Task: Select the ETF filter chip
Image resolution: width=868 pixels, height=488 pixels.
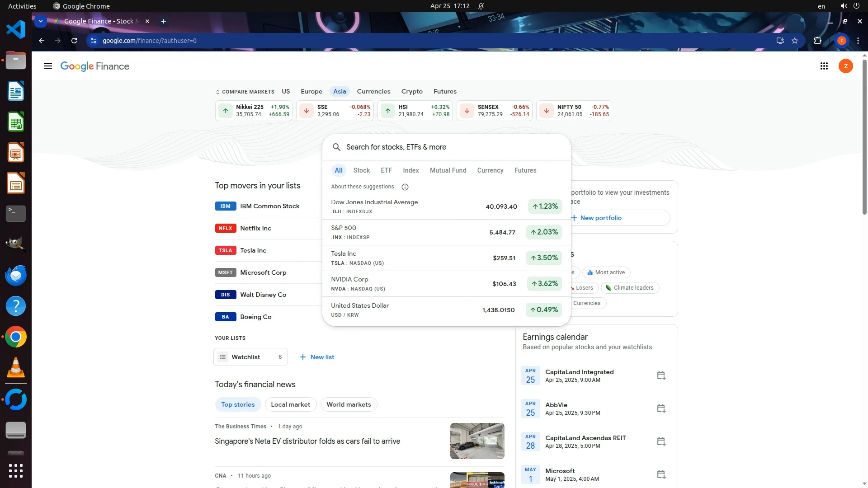Action: click(x=386, y=170)
